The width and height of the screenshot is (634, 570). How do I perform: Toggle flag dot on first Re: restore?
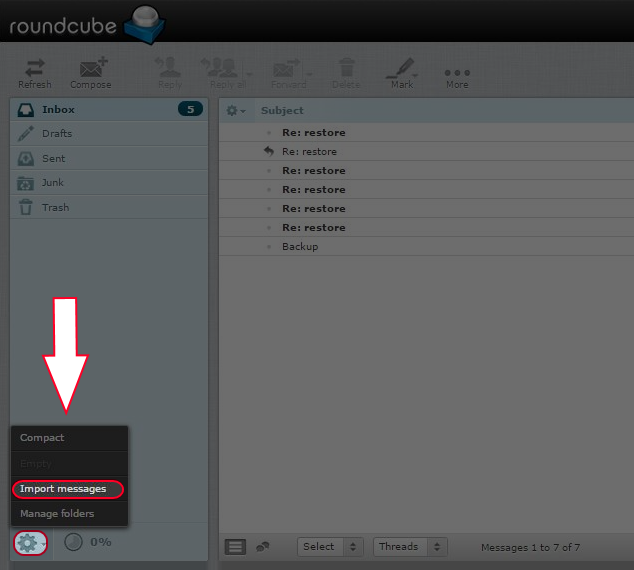coord(269,133)
